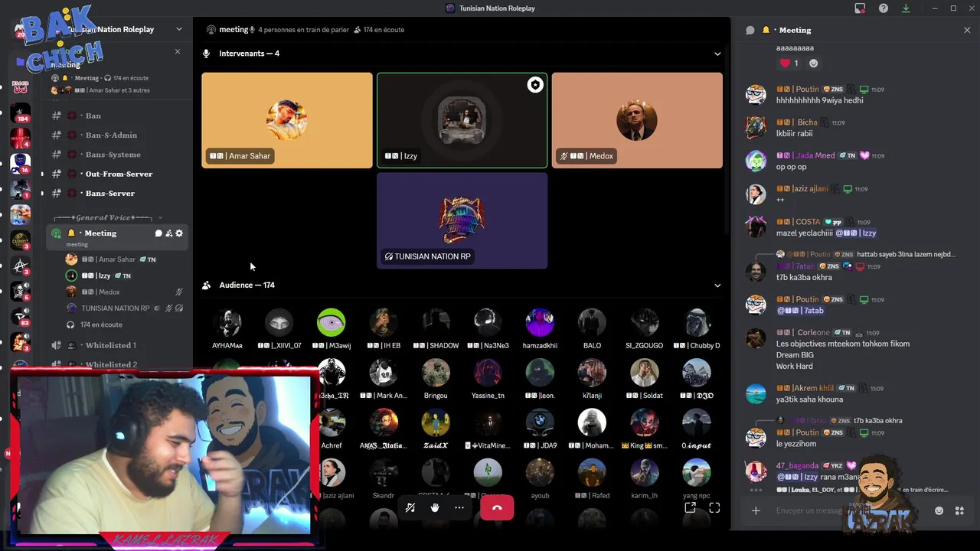The width and height of the screenshot is (980, 551).
Task: Click invite people icon on Meeting channel
Action: 169,233
